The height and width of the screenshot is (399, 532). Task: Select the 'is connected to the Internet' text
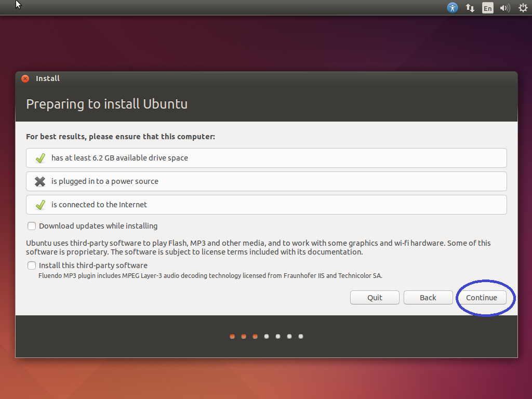(99, 205)
